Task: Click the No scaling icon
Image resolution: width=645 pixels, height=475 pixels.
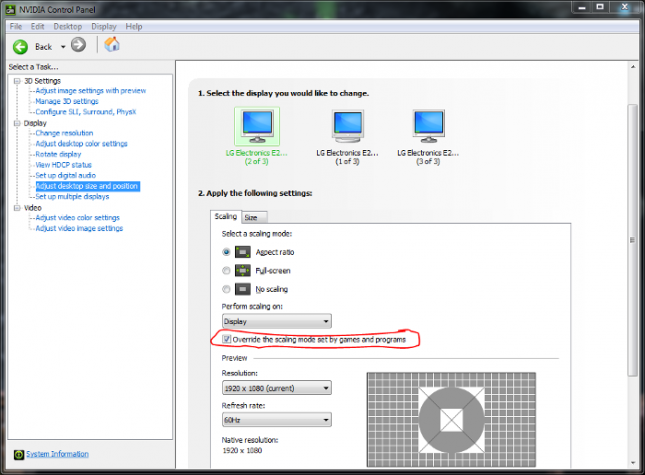Action: click(243, 289)
